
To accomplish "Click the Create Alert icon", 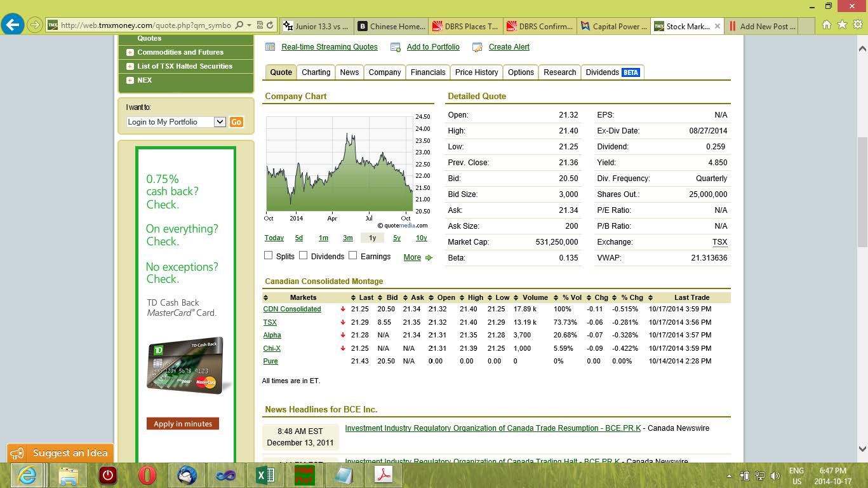I will point(478,47).
